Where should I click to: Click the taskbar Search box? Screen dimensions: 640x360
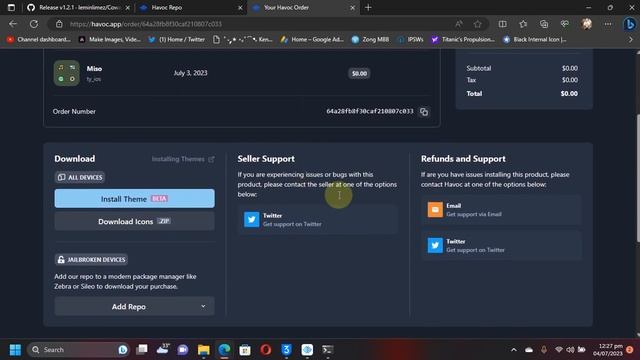tap(78, 350)
